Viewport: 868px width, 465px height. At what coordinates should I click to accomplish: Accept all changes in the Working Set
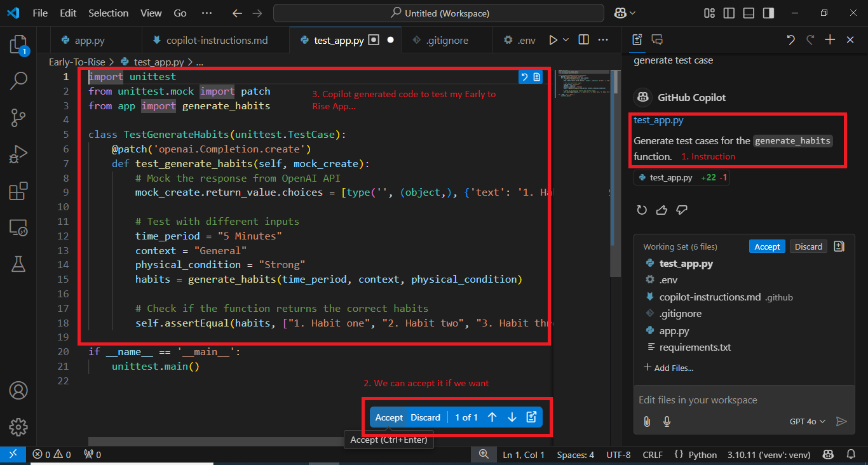(x=767, y=246)
